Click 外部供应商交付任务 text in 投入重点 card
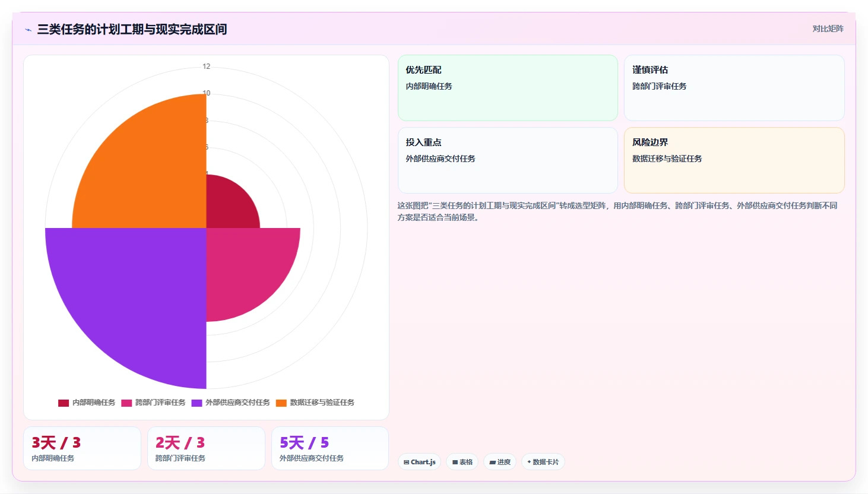This screenshot has width=868, height=494. click(440, 159)
